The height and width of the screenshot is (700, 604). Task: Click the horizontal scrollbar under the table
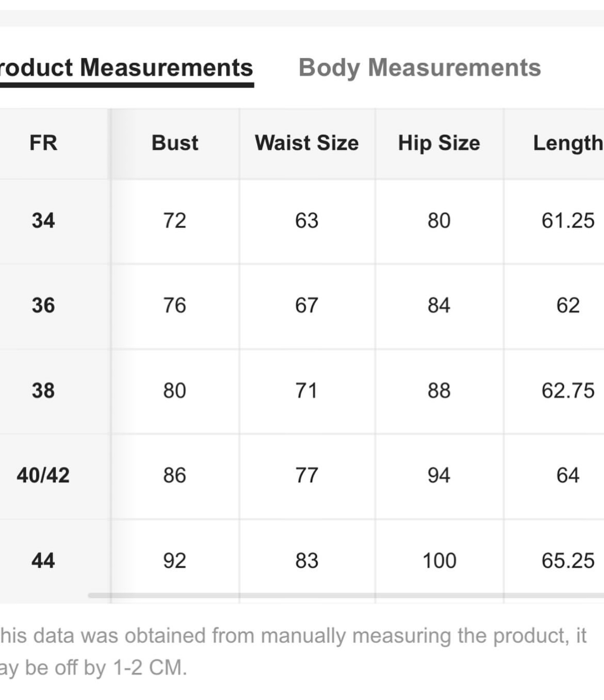pyautogui.click(x=346, y=596)
